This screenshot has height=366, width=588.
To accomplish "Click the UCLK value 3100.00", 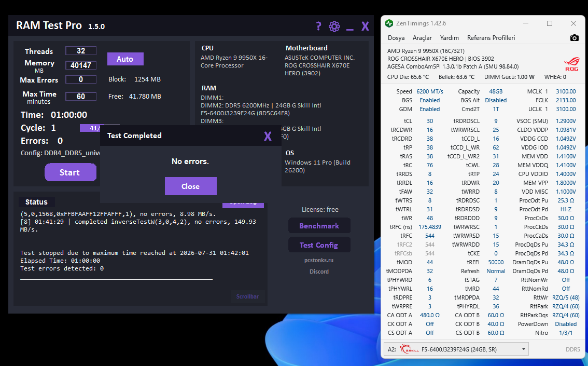I will (566, 109).
